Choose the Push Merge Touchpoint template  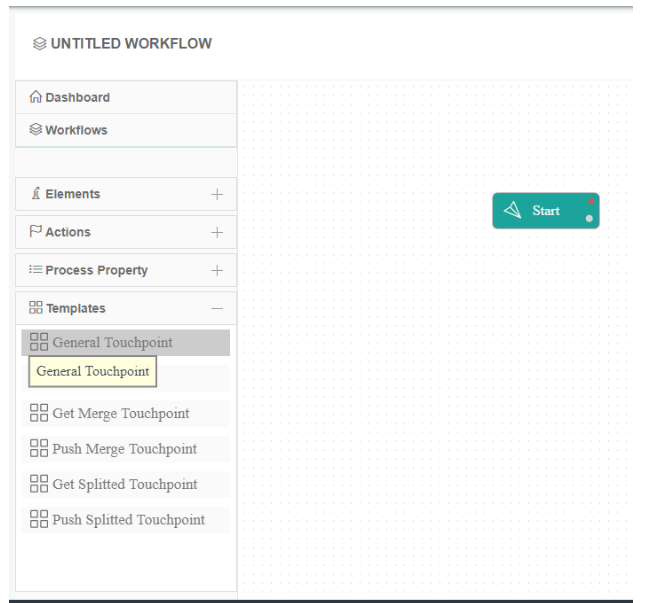click(x=124, y=449)
